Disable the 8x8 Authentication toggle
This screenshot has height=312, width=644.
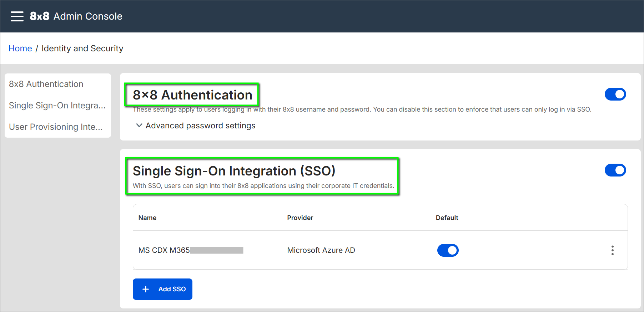pos(615,94)
